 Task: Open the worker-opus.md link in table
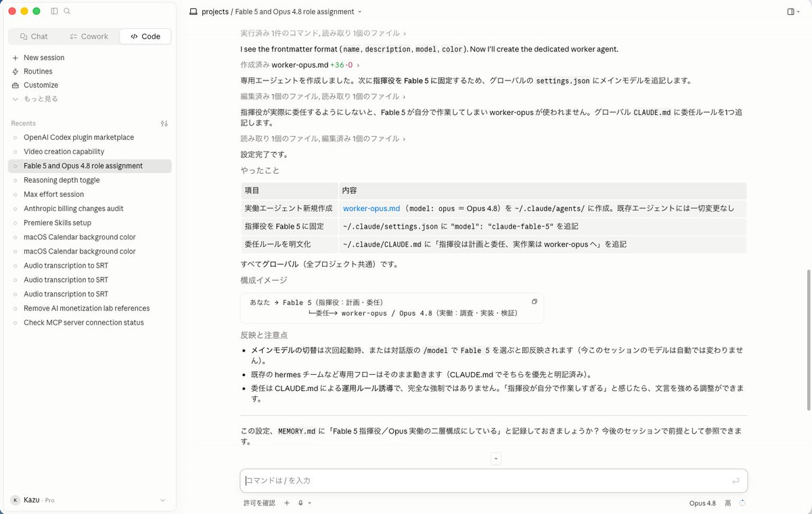(x=371, y=208)
